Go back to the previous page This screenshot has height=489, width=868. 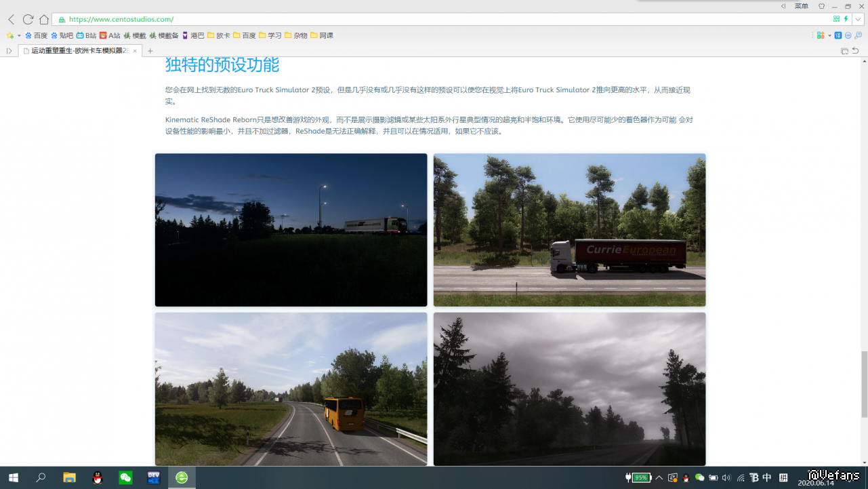click(11, 20)
